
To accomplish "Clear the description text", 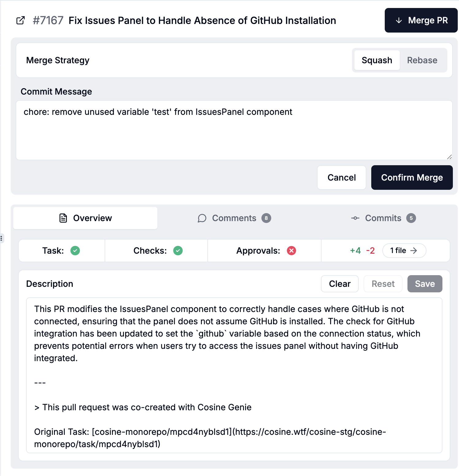I will click(340, 284).
